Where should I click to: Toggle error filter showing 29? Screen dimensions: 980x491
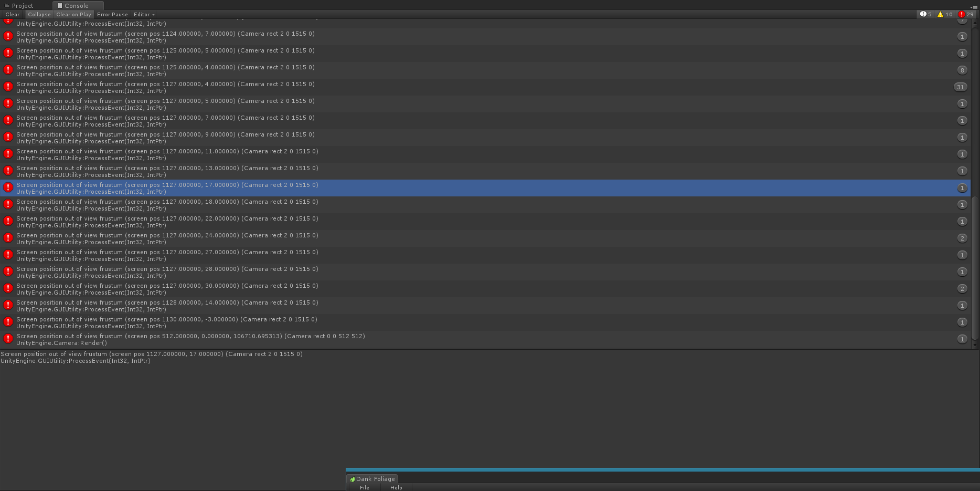(x=966, y=14)
